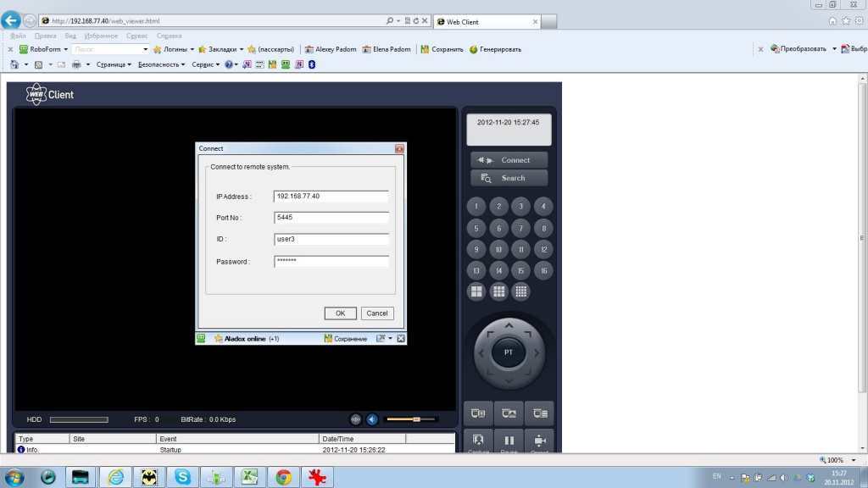Toggle the speaker mute button
Screen dimensions: 868x488
[372, 419]
